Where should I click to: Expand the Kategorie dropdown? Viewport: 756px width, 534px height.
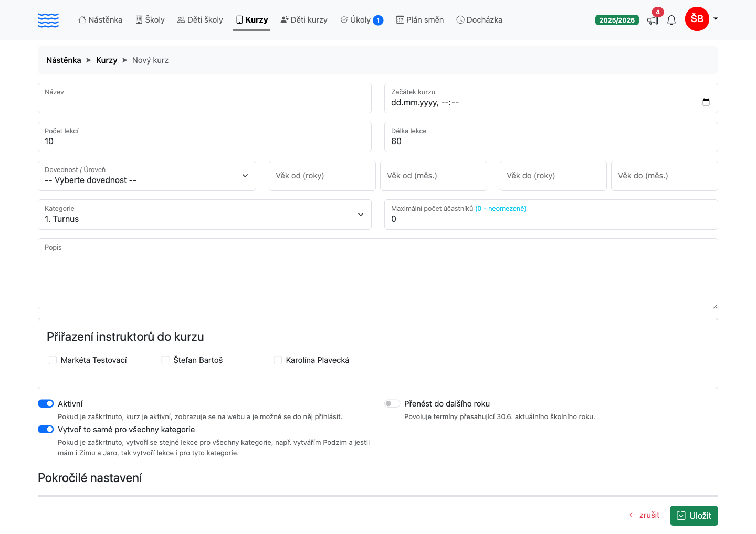point(205,215)
